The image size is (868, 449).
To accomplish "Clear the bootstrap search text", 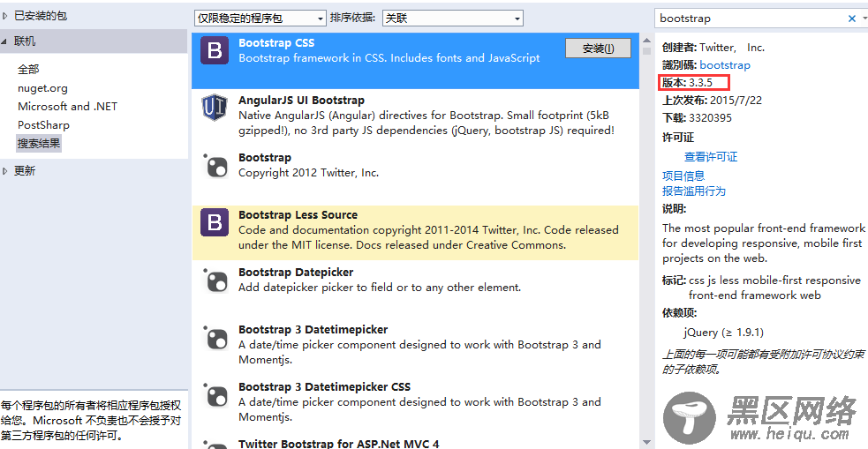I will click(851, 19).
